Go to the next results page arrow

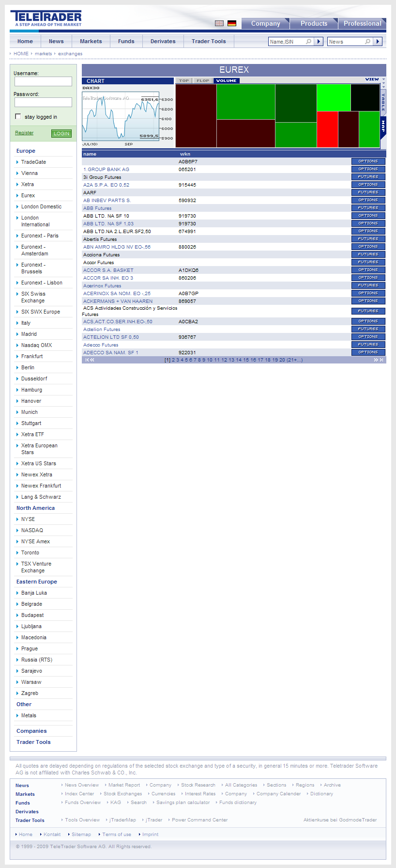coord(376,360)
